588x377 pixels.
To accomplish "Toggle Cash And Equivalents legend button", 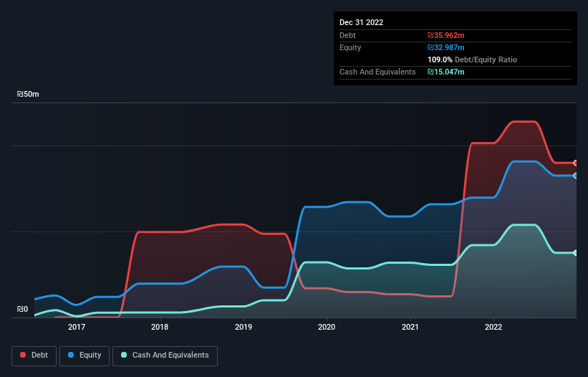I will point(165,355).
